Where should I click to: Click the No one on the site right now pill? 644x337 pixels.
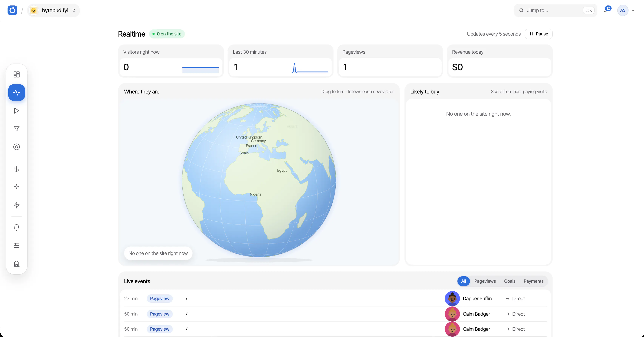158,253
